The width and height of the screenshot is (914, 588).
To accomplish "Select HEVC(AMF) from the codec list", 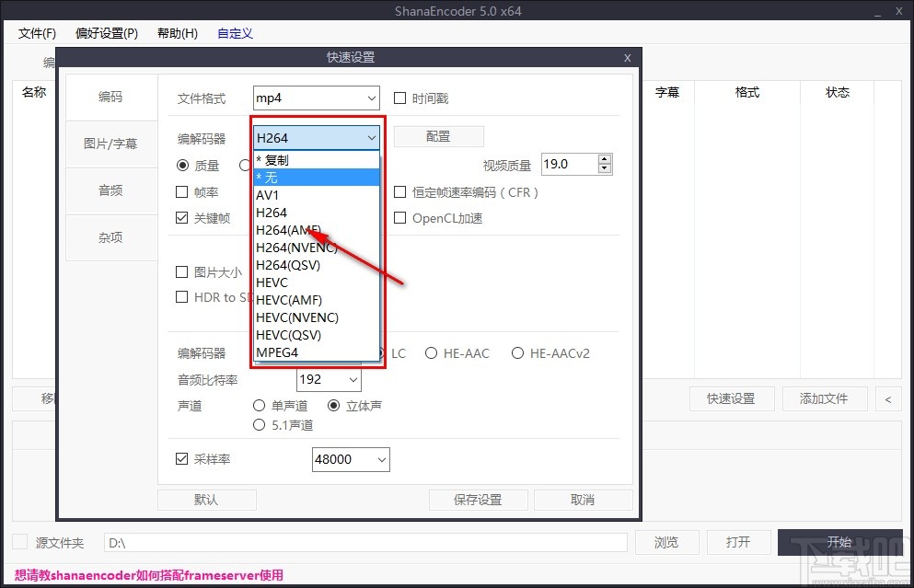I will tap(317, 300).
